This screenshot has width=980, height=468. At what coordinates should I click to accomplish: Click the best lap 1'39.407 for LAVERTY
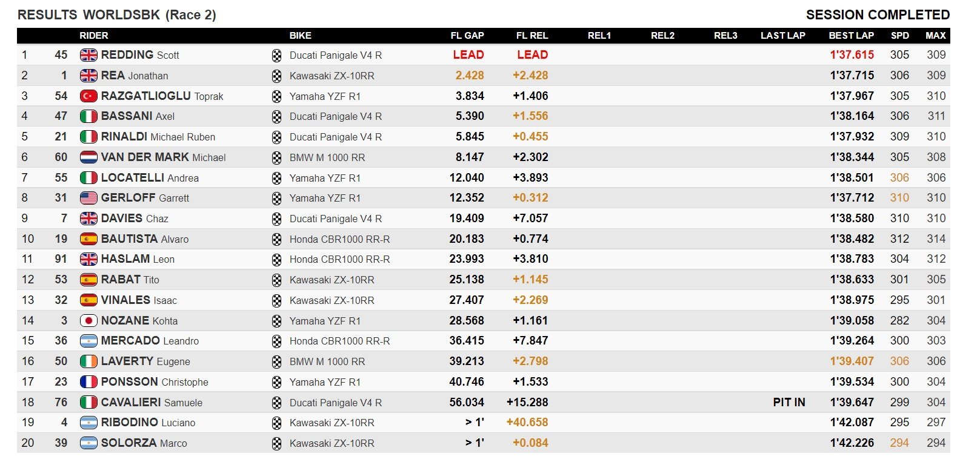tap(852, 361)
